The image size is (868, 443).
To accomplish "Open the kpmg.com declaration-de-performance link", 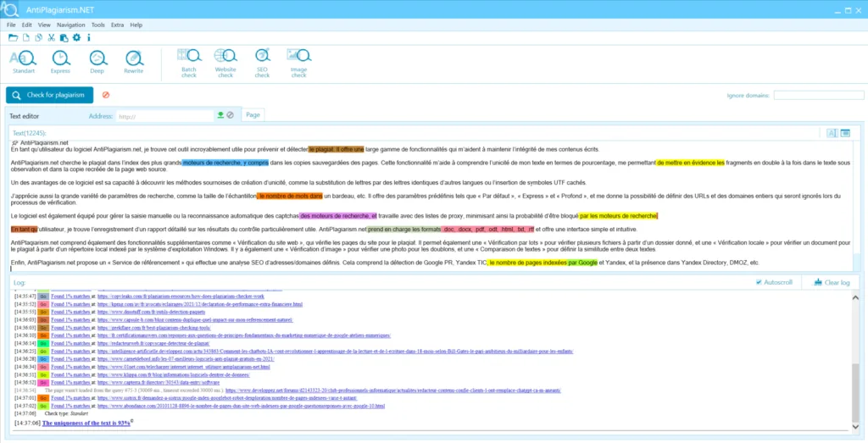I will 200,304.
